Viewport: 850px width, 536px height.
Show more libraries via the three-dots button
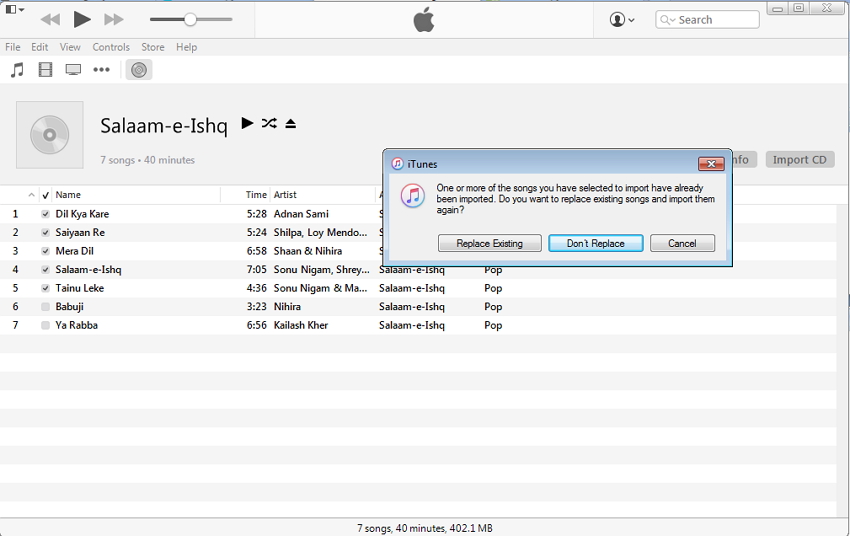pos(101,70)
